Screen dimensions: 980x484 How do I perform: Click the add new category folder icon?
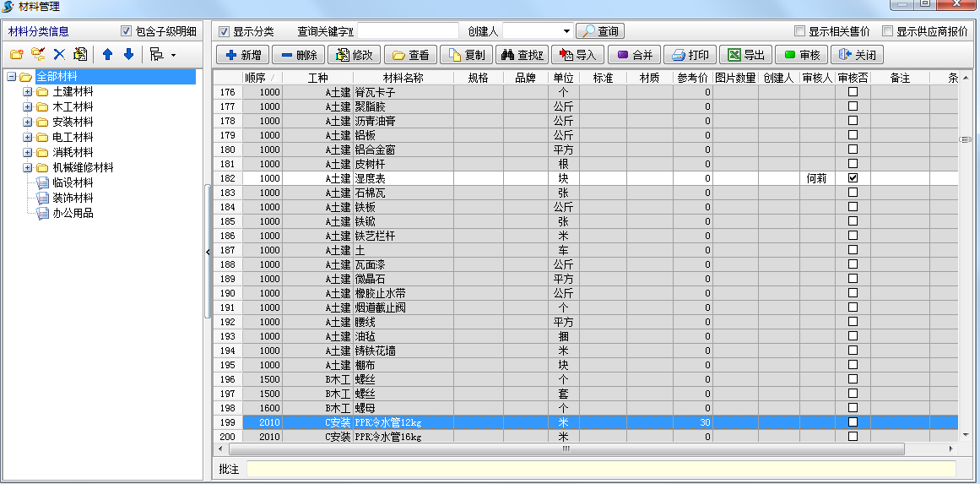[x=16, y=55]
